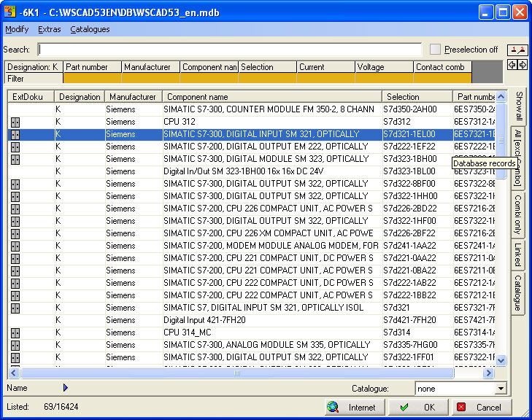Open ExtDoku icon for S7d322-1HH00 row
Screen dimensions: 532x420
[x=15, y=197]
